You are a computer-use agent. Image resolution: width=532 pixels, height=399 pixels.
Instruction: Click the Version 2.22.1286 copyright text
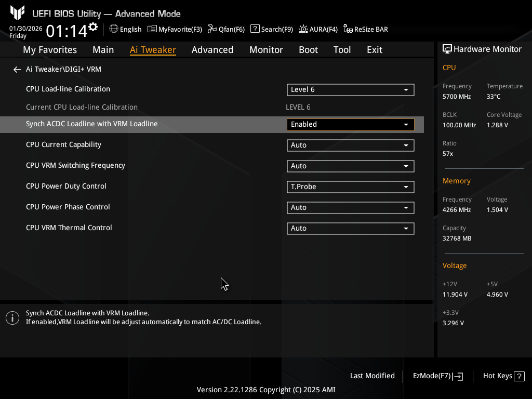266,390
